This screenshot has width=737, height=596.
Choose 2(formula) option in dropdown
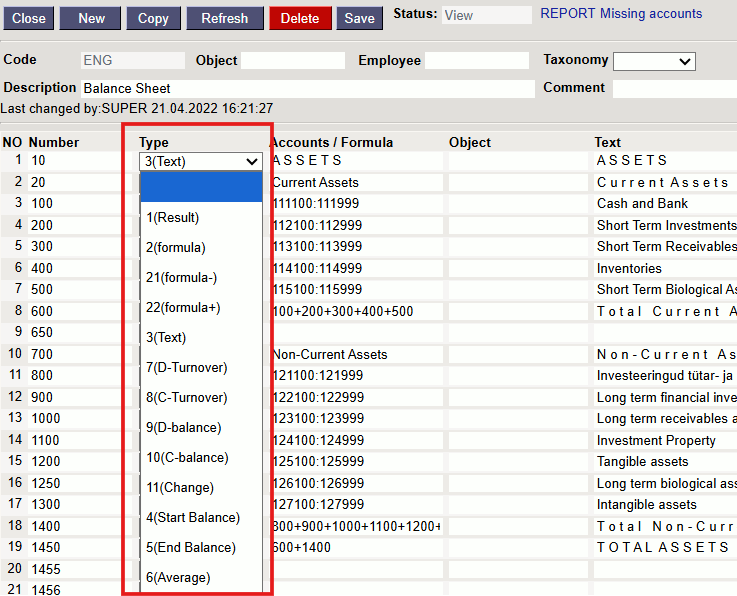point(176,248)
